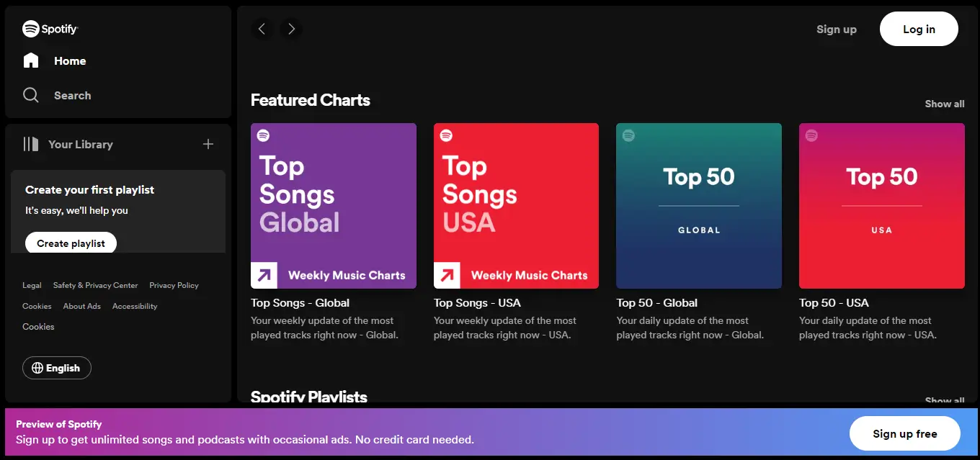Viewport: 980px width, 460px height.
Task: Click the Home house icon
Action: pos(31,60)
